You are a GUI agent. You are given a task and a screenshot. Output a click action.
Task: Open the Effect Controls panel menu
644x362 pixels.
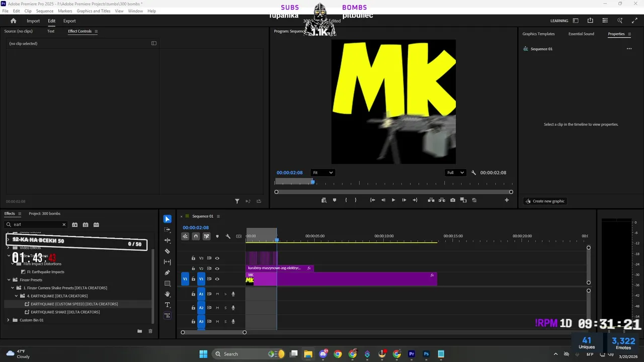click(x=96, y=31)
